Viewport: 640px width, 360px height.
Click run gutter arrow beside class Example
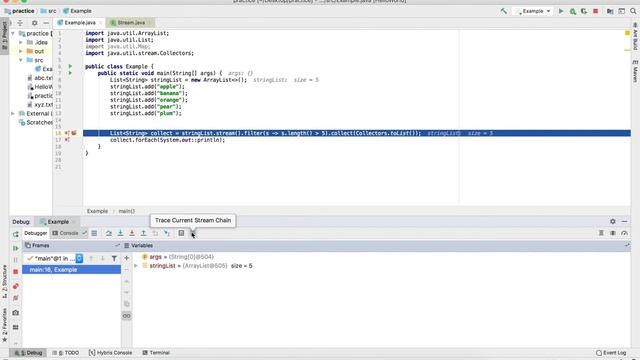click(x=70, y=66)
